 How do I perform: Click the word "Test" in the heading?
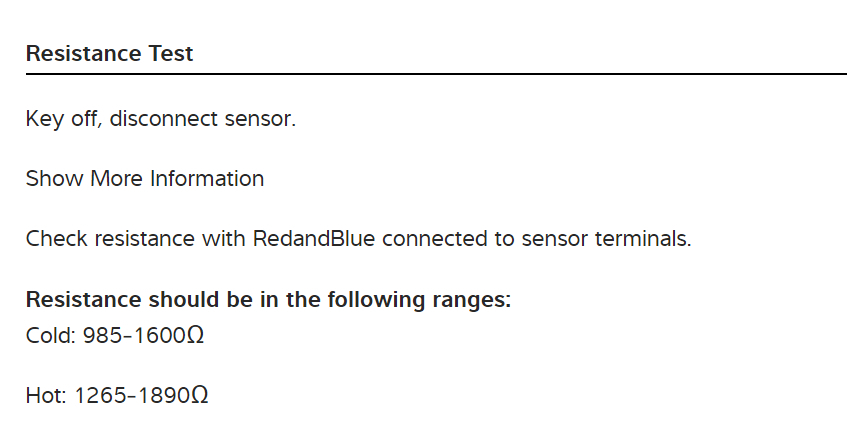pos(171,54)
